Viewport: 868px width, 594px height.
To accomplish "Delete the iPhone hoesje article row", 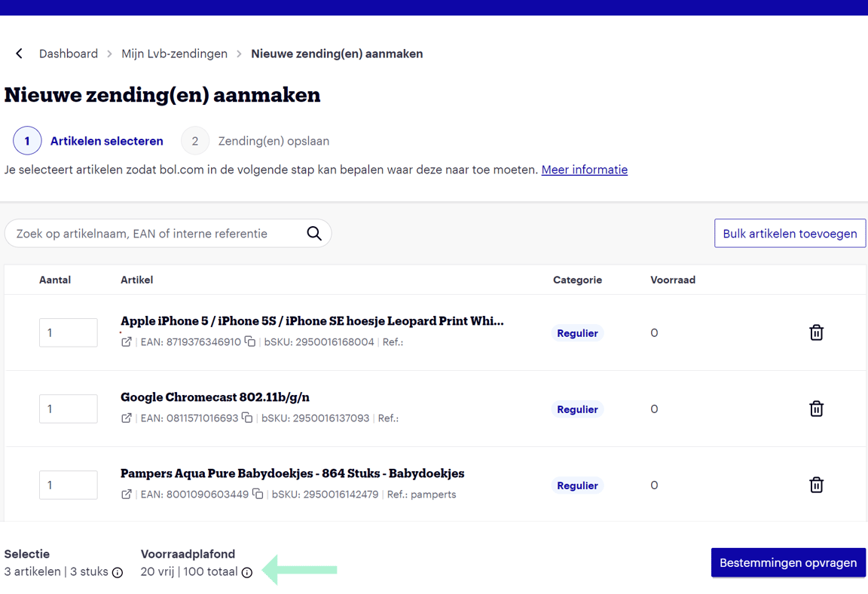I will click(816, 332).
